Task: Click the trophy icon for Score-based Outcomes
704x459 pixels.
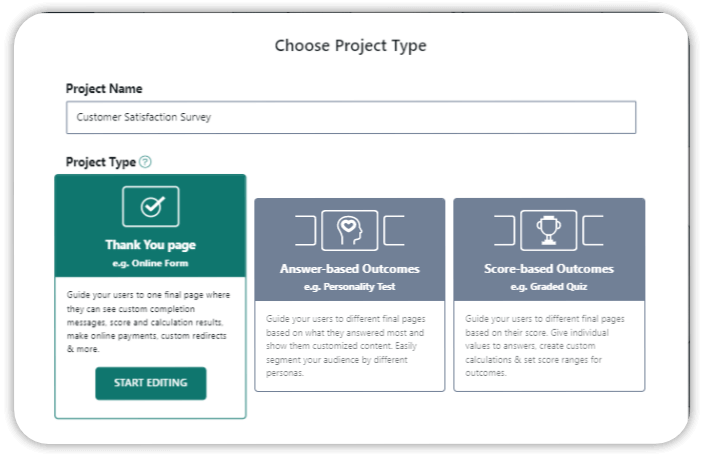Action: 549,230
